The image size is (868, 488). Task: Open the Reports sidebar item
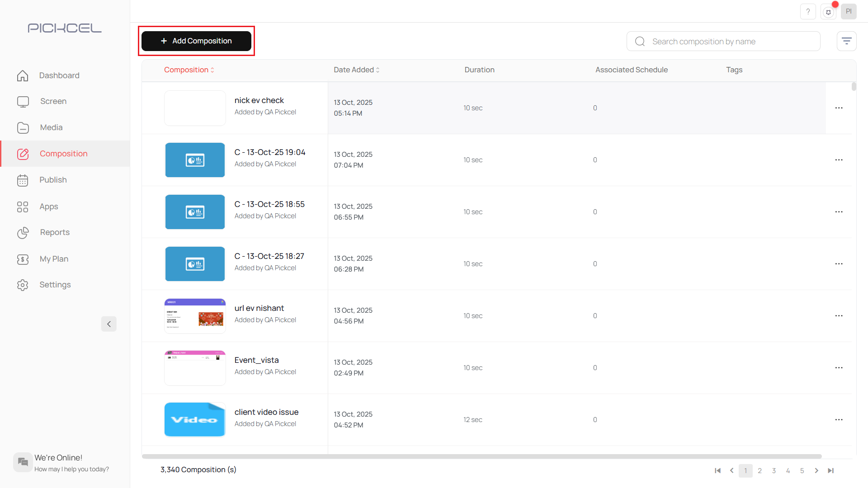coord(55,232)
